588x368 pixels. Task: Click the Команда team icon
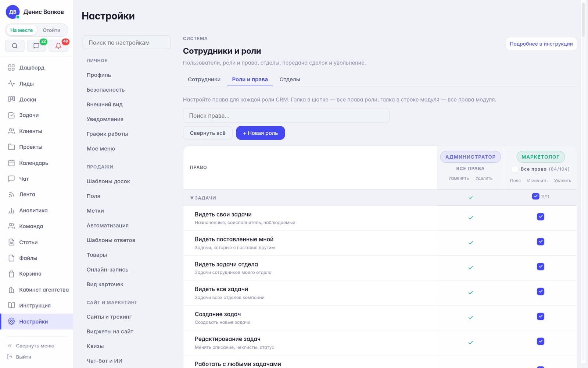pos(11,226)
